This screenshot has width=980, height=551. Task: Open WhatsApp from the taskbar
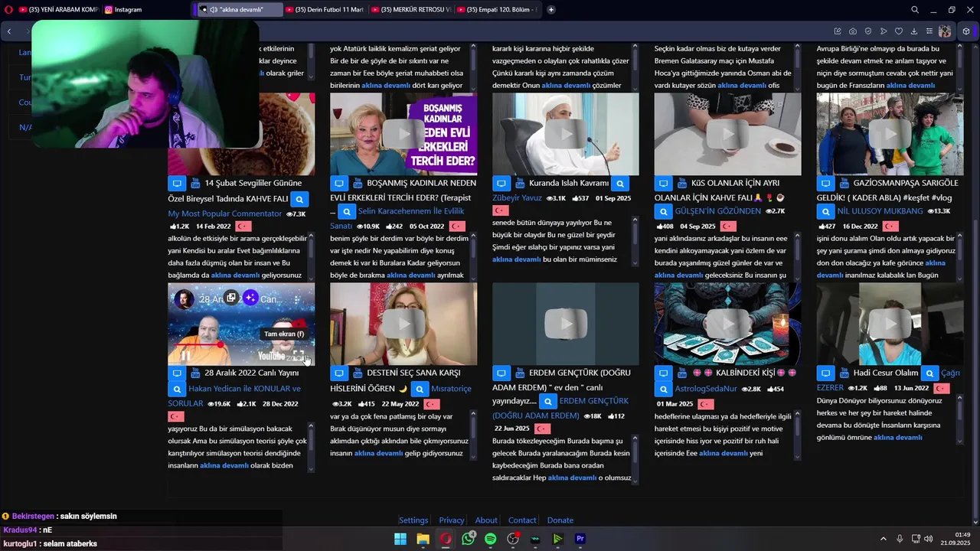click(x=469, y=539)
